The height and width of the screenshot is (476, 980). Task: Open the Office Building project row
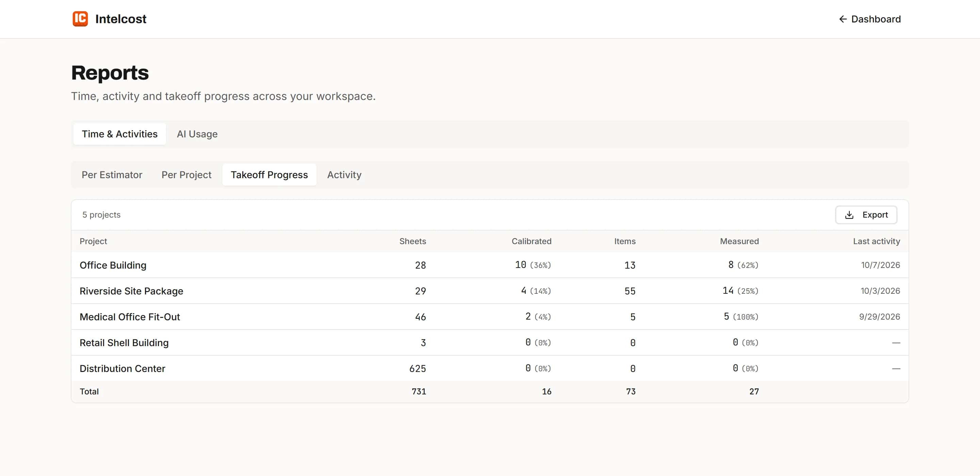click(x=490, y=265)
